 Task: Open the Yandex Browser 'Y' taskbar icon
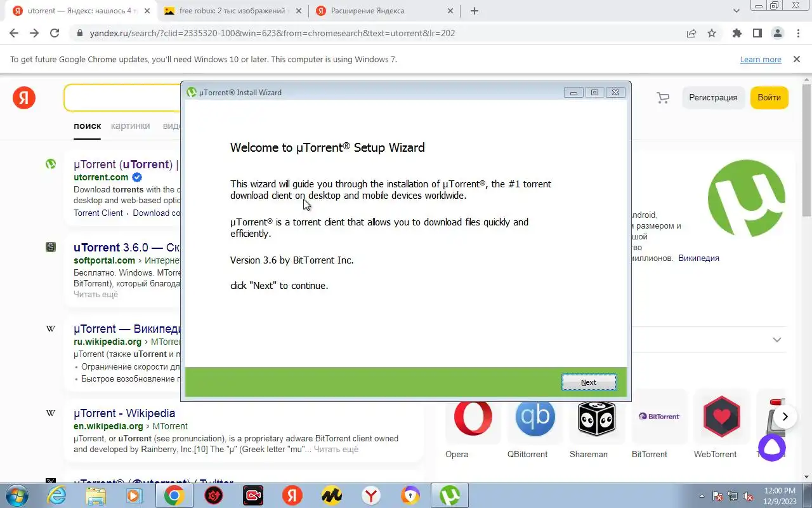(x=371, y=496)
